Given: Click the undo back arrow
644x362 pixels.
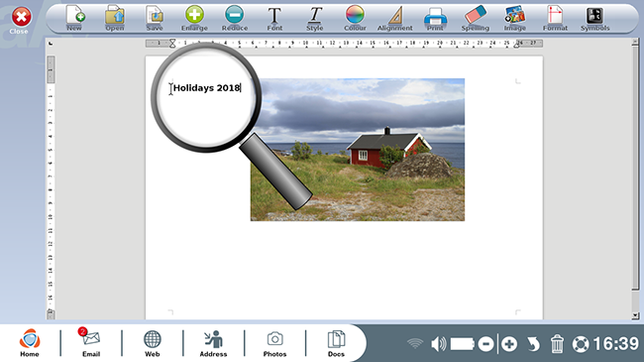Looking at the screenshot, I should (x=533, y=344).
